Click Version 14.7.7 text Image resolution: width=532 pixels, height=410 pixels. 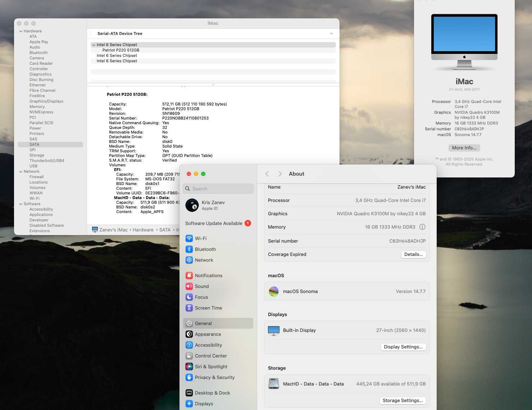click(411, 291)
